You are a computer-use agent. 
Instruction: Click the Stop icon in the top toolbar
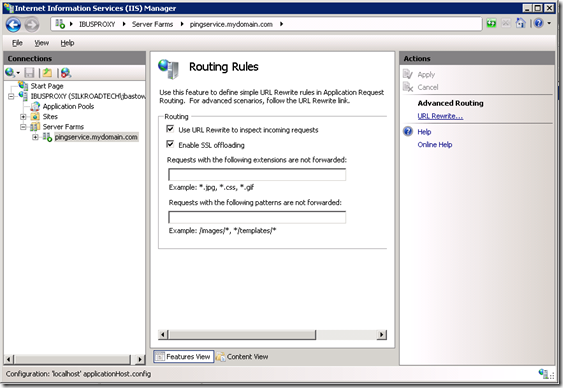pos(506,24)
